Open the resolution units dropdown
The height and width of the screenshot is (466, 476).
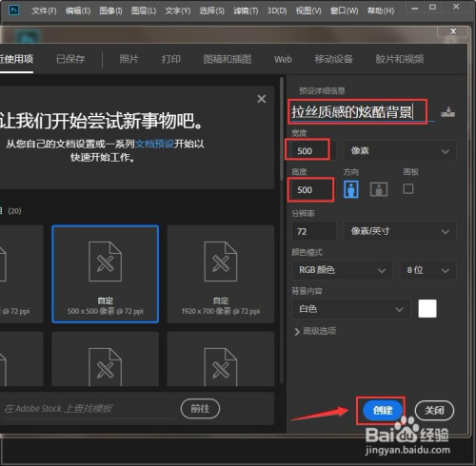400,231
